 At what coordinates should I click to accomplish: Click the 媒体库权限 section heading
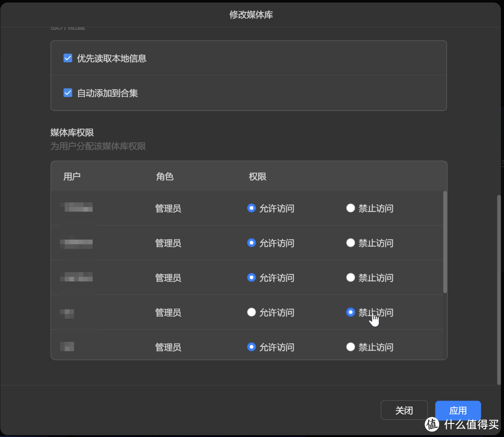(x=72, y=132)
